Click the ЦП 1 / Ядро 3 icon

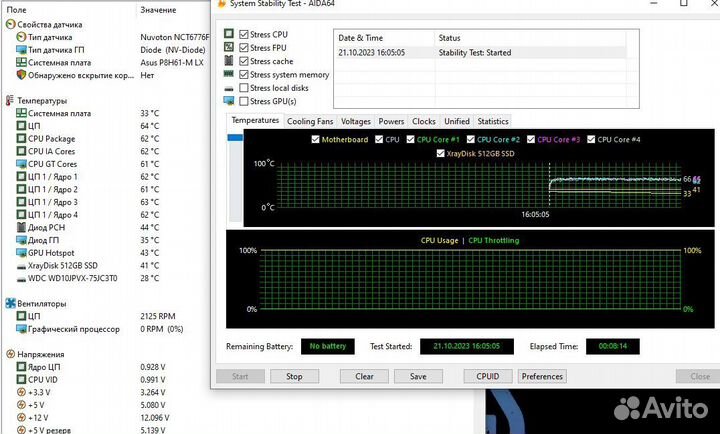point(21,202)
